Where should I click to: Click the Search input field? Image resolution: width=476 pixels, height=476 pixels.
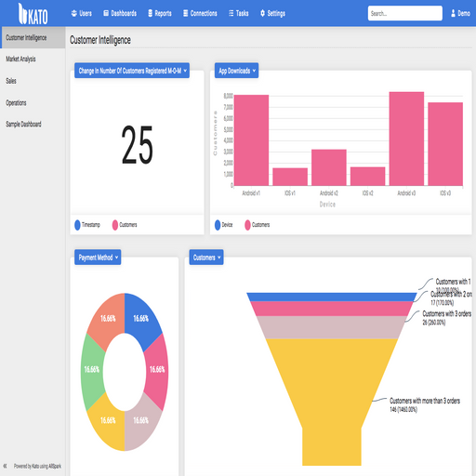[405, 13]
